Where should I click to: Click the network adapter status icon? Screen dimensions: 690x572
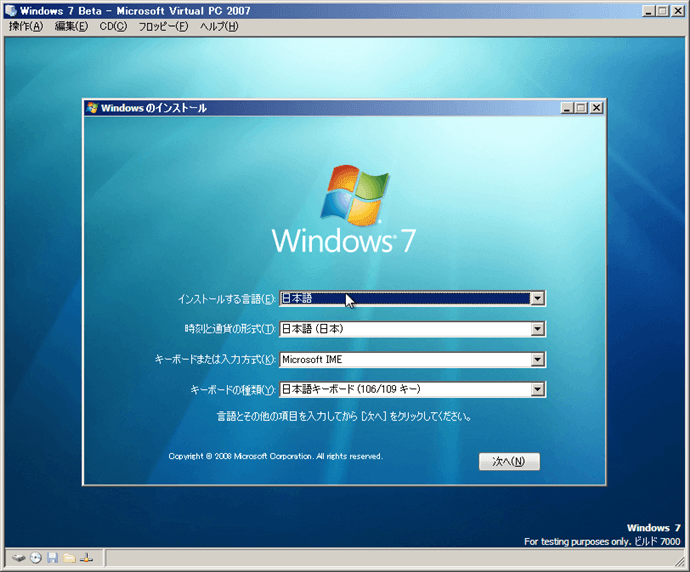[86, 557]
